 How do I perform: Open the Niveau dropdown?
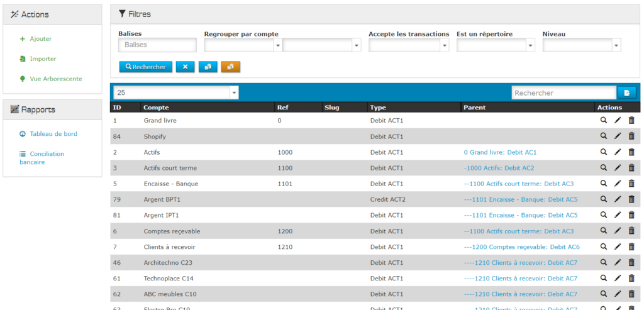tap(581, 45)
